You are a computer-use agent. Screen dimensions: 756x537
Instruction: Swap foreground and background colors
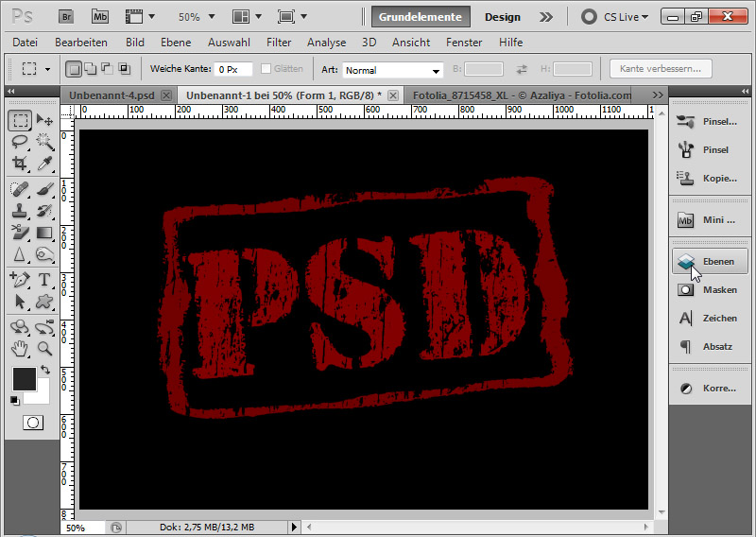tap(45, 370)
